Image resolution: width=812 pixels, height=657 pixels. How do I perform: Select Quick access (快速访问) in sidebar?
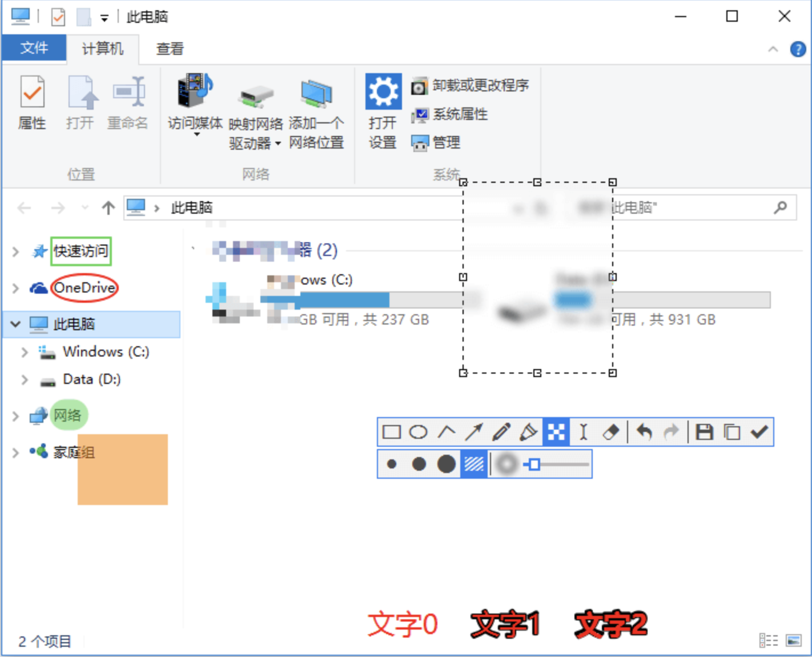pyautogui.click(x=81, y=251)
